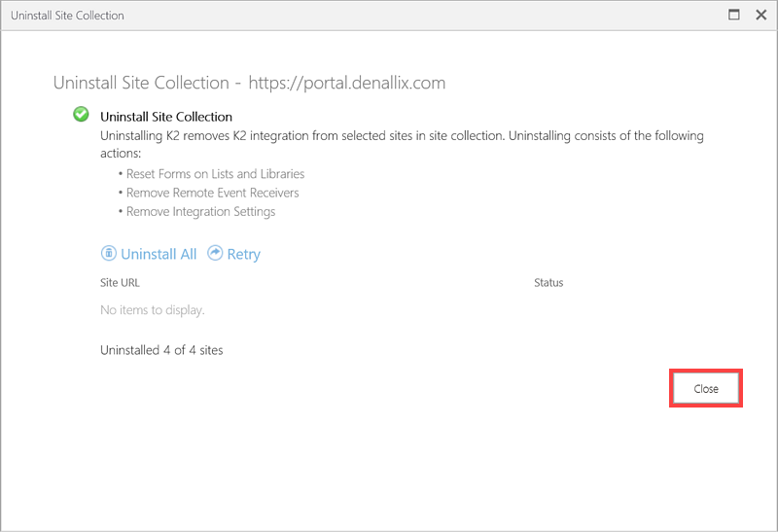Click the Retry arrow icon
The height and width of the screenshot is (532, 778).
pyautogui.click(x=215, y=254)
